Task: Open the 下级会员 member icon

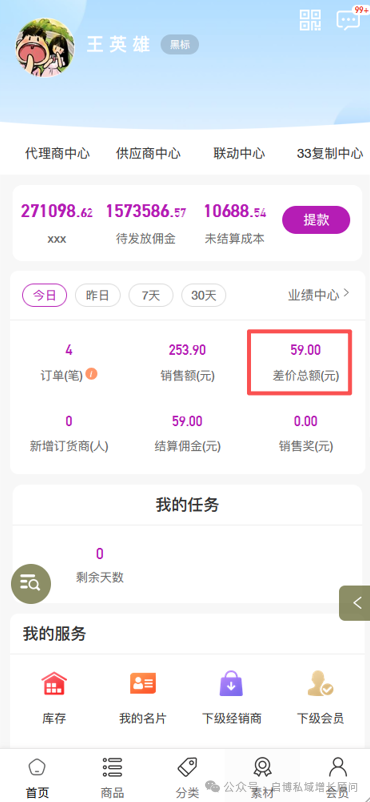Action: point(320,683)
